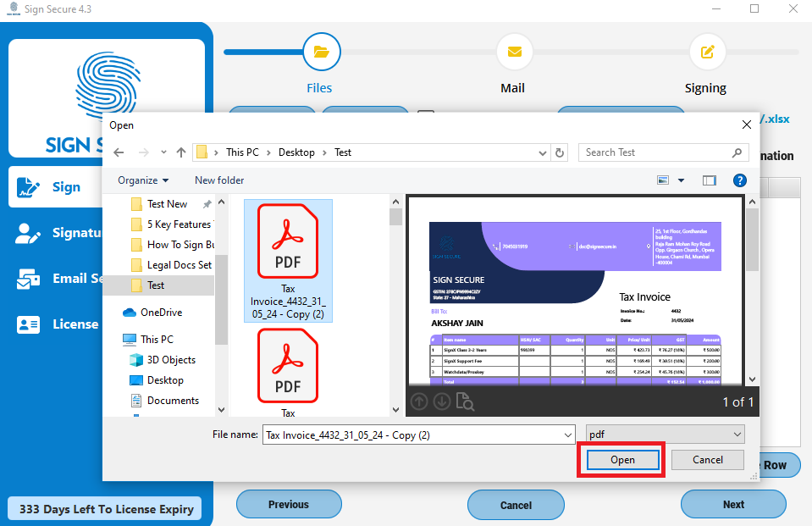Click the preview previous page arrow
The width and height of the screenshot is (812, 526).
[x=419, y=401]
